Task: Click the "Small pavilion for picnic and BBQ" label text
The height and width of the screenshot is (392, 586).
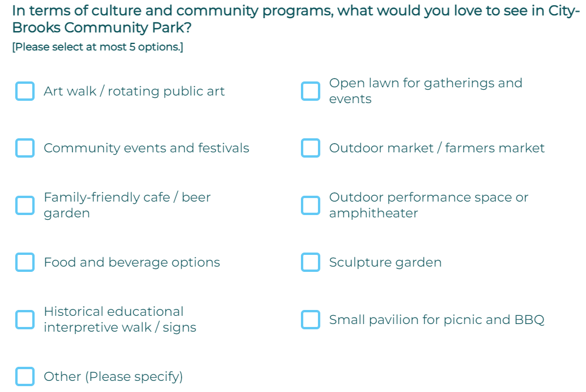Action: 436,320
